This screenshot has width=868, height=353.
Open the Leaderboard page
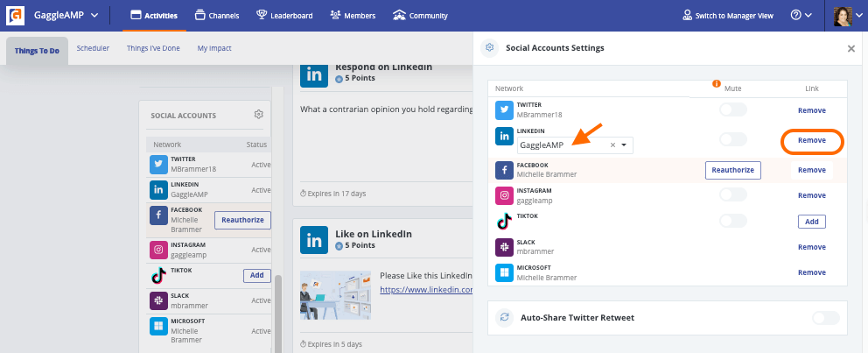[284, 16]
